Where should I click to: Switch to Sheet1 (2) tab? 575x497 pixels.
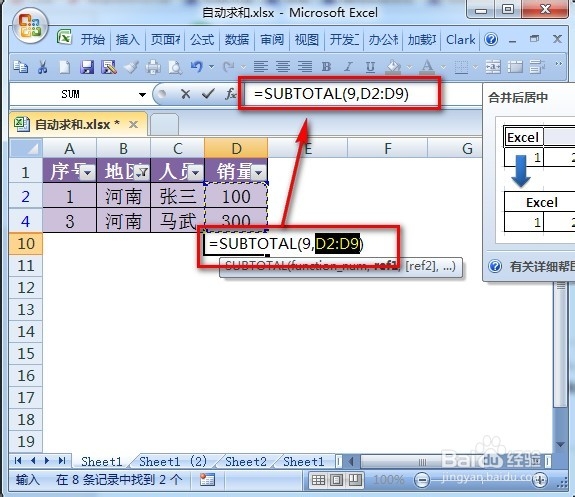click(x=173, y=461)
